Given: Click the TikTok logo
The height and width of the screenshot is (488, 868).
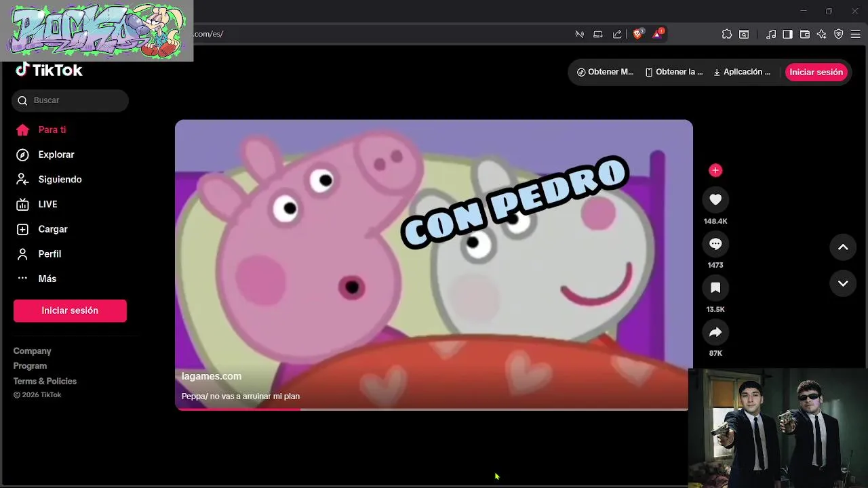Looking at the screenshot, I should [49, 70].
